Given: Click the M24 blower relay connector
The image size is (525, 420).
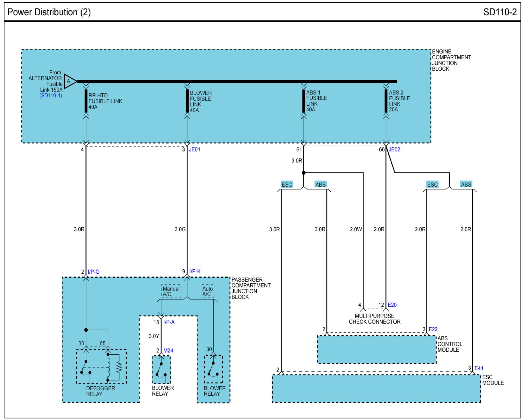Looking at the screenshot, I should point(168,351).
